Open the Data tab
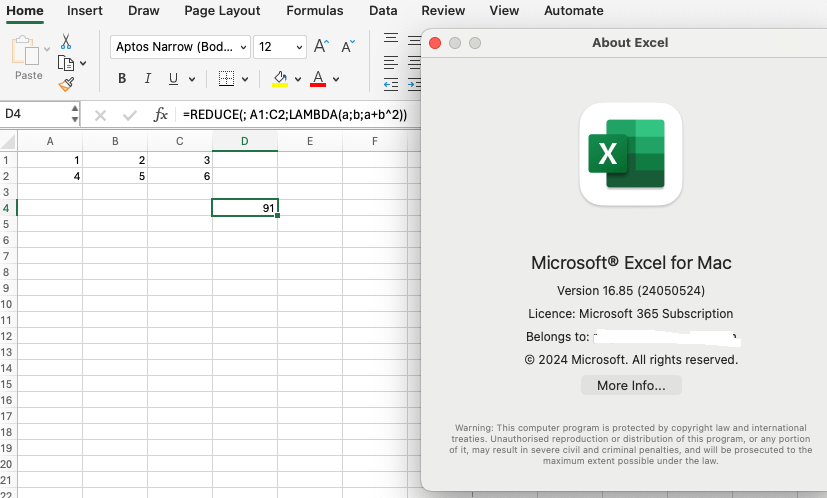This screenshot has height=498, width=827. click(x=383, y=11)
